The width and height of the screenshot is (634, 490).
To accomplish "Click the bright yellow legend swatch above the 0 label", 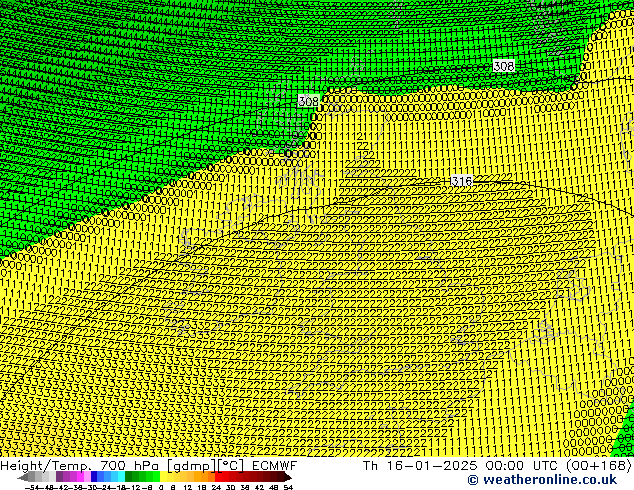I will pos(163,477).
